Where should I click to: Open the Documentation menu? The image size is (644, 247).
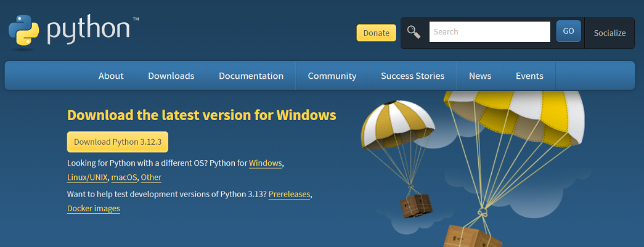(251, 76)
